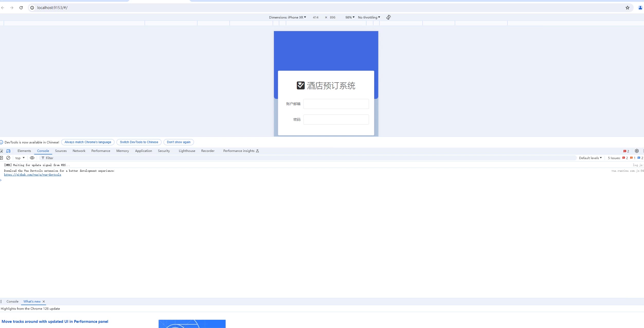Click the browser forward arrow
The height and width of the screenshot is (328, 644).
point(12,8)
